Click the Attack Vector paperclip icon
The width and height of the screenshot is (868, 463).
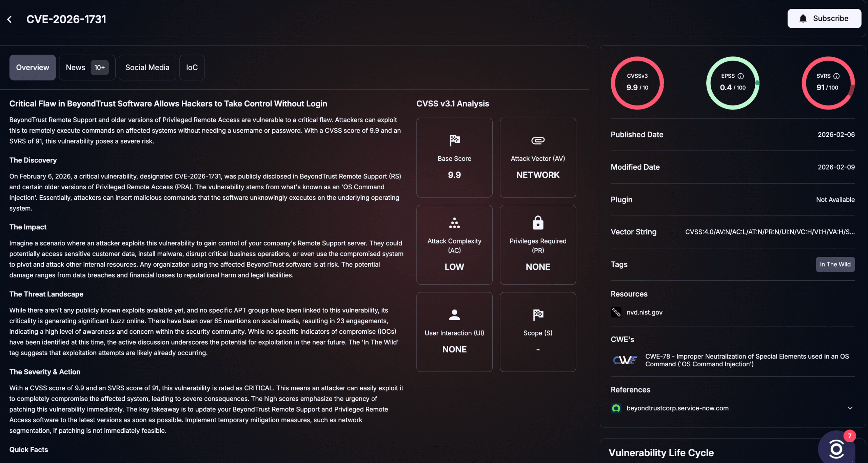538,140
